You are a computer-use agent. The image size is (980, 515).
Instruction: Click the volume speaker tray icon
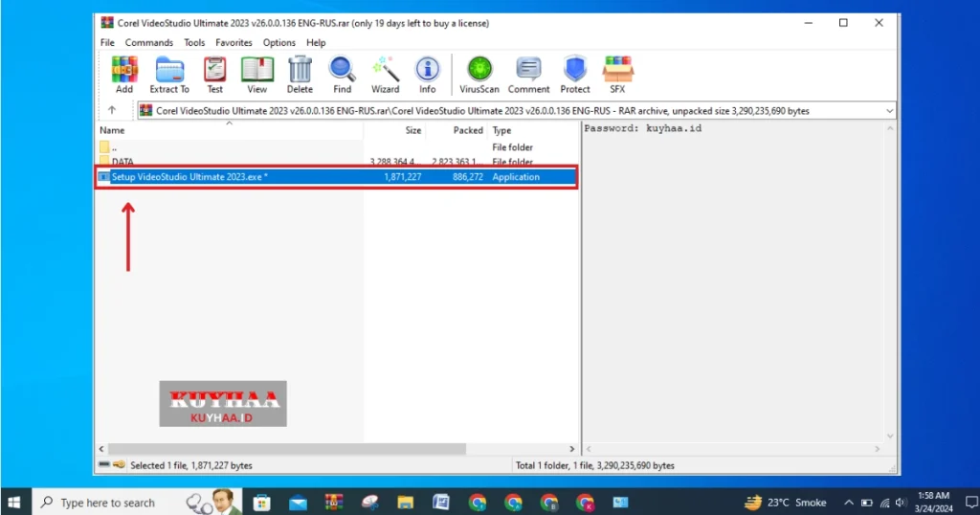tap(900, 502)
